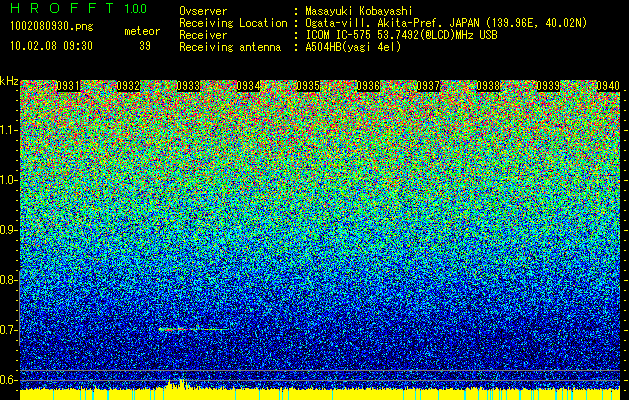Click the 0938 time marker
This screenshot has height=400, width=629.
click(x=488, y=86)
